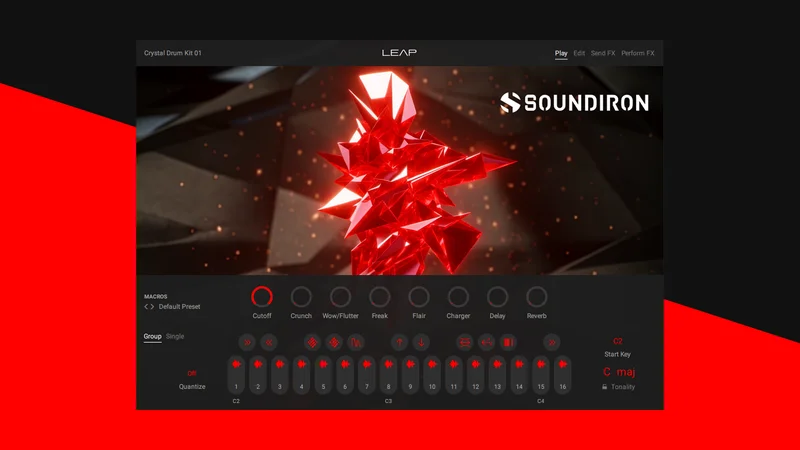Click the second diamond pattern icon
Screen dimensions: 800x450
point(334,342)
